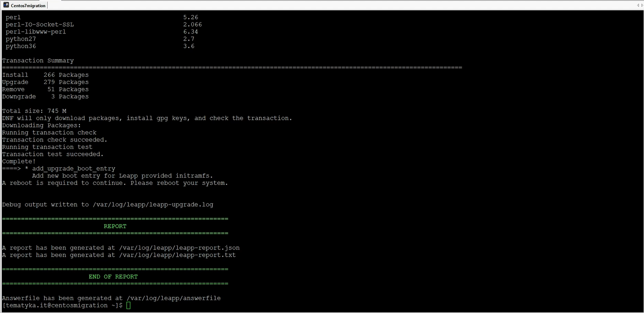Click the 'Install 266 Packages' line
644x313 pixels.
click(x=45, y=75)
